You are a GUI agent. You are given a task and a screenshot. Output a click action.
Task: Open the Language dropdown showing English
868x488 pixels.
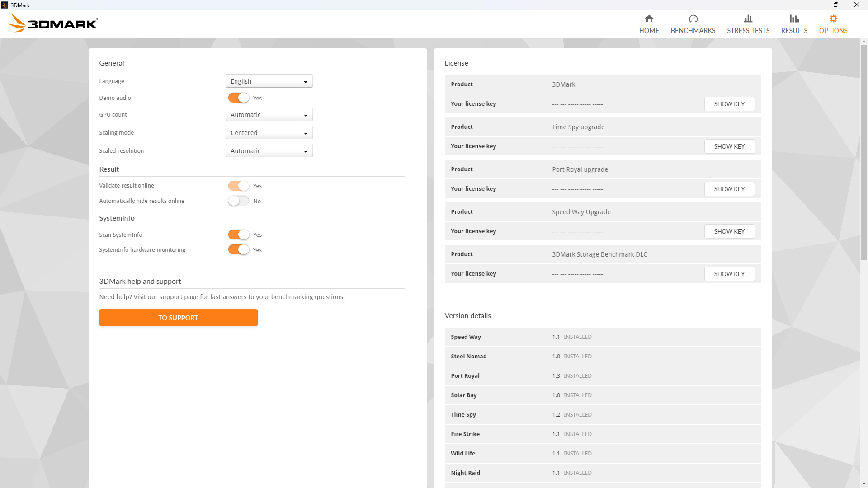(x=269, y=81)
